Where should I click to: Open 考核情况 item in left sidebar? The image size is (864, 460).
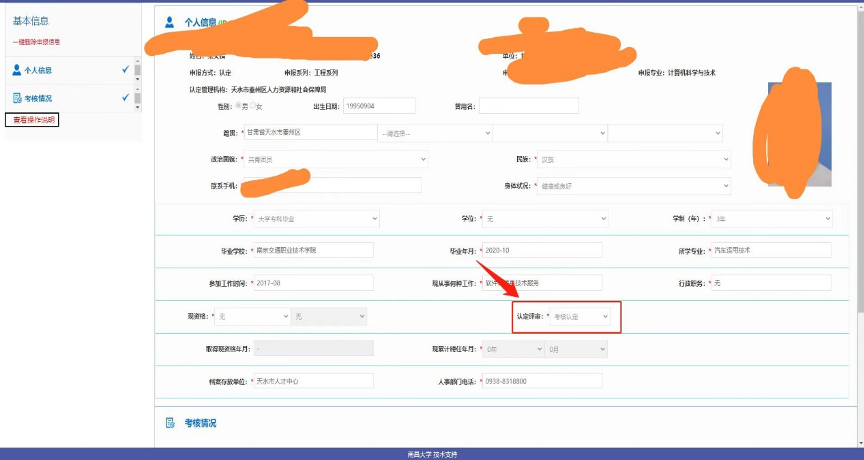[38, 98]
